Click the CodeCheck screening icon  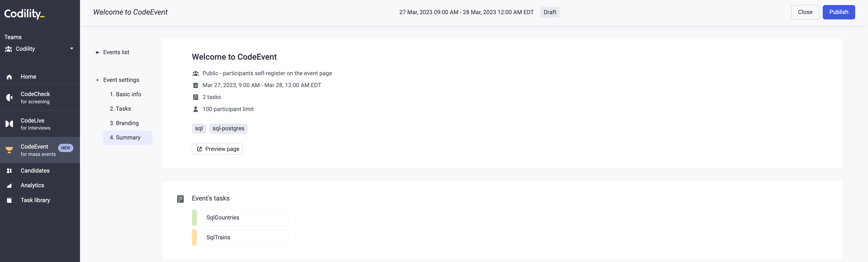coord(9,98)
